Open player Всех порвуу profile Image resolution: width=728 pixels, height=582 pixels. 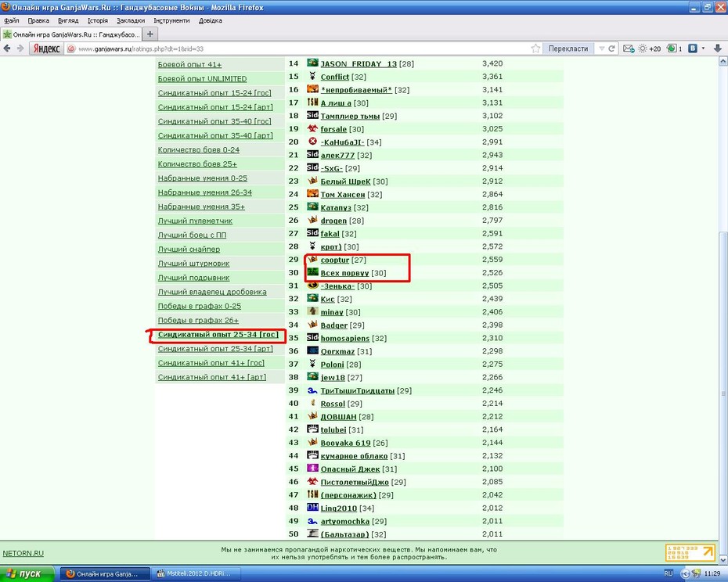pyautogui.click(x=344, y=273)
